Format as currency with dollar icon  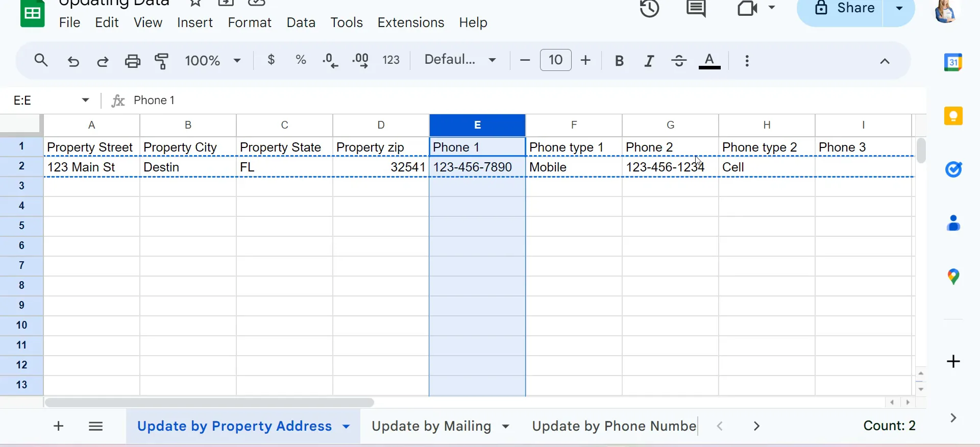[272, 60]
